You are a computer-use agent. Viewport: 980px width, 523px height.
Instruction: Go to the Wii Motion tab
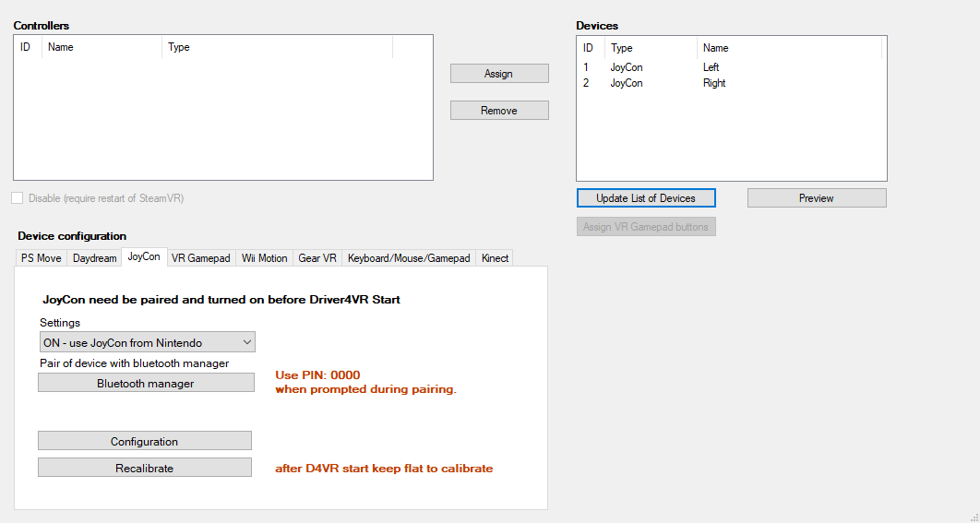[265, 258]
